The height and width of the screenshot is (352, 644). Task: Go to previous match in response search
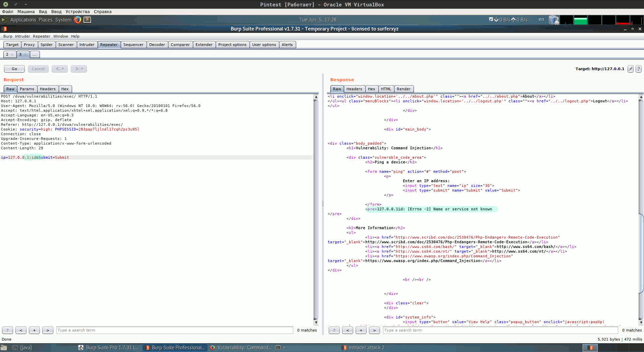tap(347, 330)
